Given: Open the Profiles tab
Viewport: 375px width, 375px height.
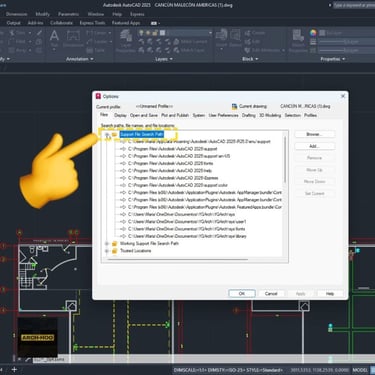Looking at the screenshot, I should [310, 115].
